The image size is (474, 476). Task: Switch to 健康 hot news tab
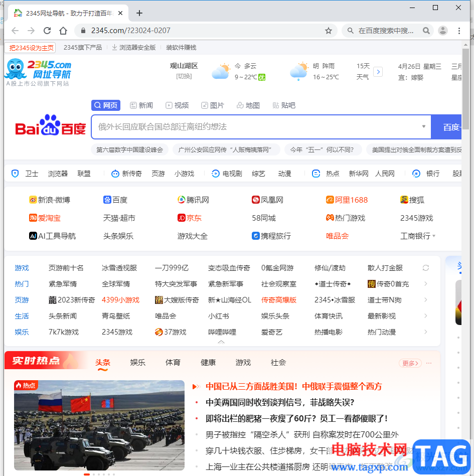(x=208, y=363)
